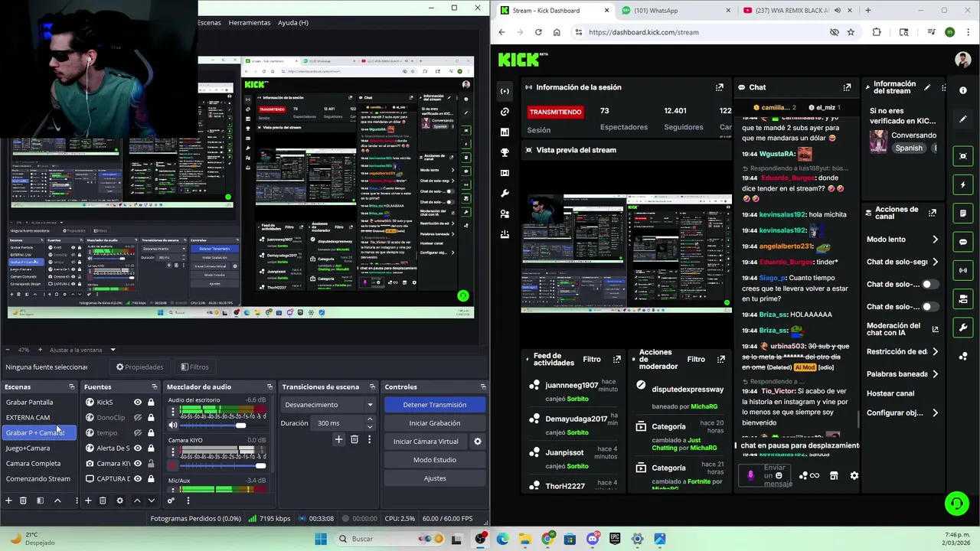Image resolution: width=980 pixels, height=551 pixels.
Task: Delete selected scene using Escenas trash icon
Action: coord(23,500)
